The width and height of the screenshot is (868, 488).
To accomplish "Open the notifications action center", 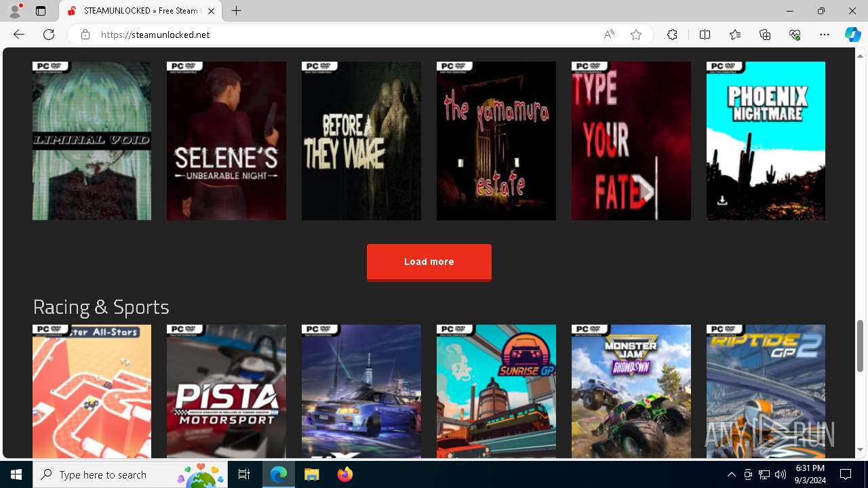I will click(846, 474).
